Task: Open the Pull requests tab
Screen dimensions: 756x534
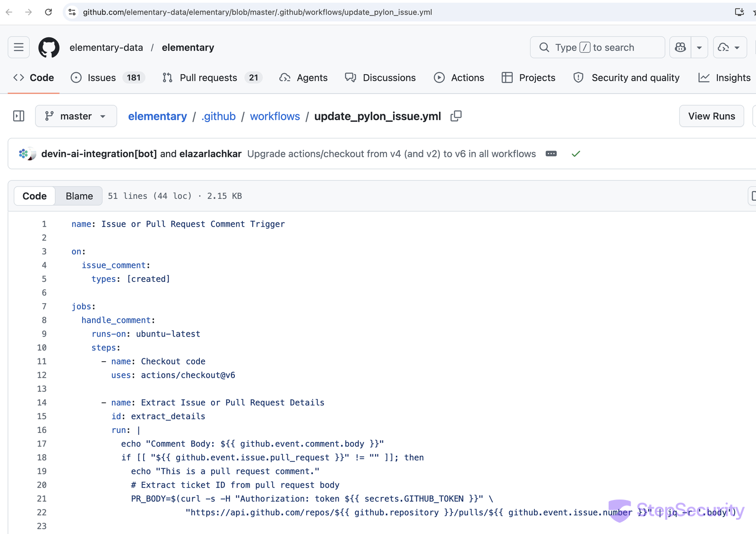Action: click(x=212, y=77)
